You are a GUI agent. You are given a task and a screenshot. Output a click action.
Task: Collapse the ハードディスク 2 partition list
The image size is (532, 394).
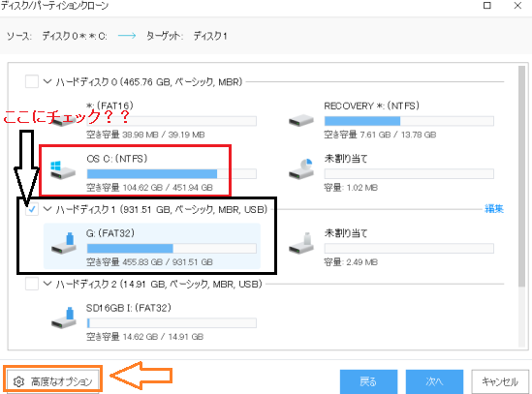47,284
